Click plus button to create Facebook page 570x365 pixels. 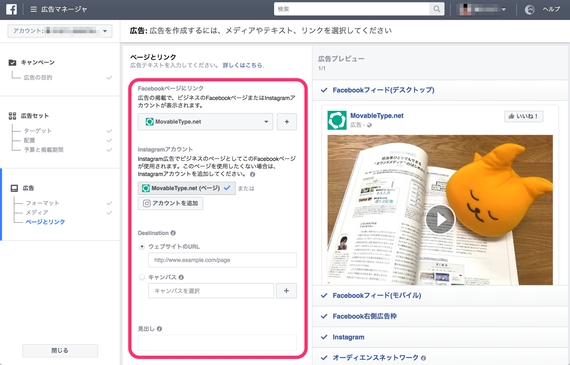(x=287, y=122)
